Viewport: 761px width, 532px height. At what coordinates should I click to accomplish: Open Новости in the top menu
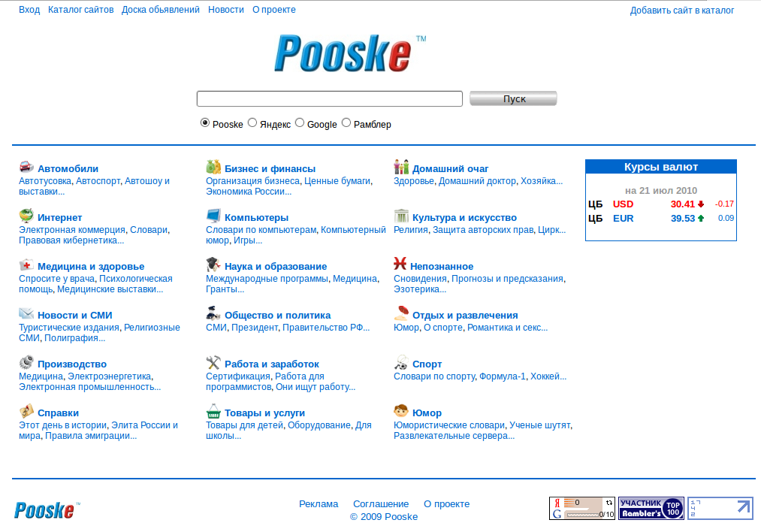(x=226, y=10)
